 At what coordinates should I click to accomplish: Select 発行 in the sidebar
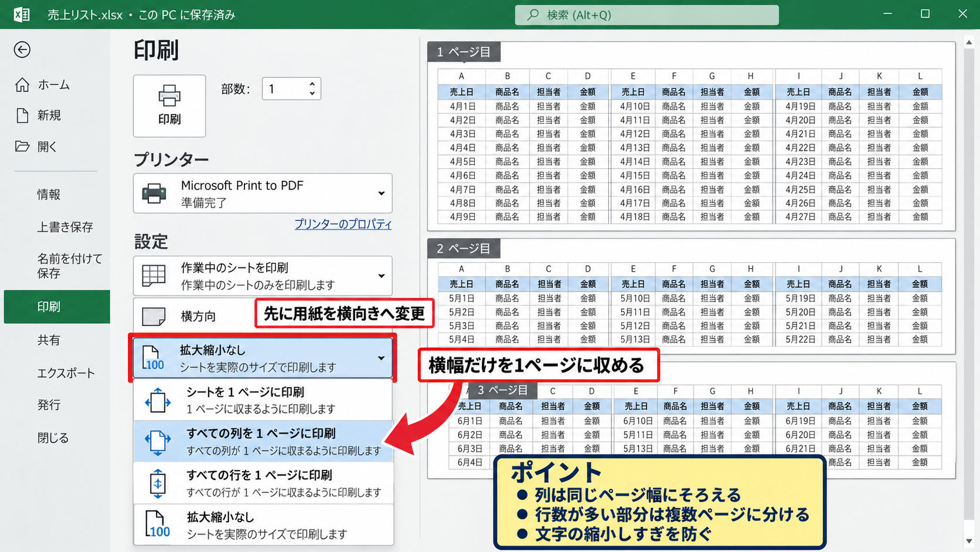click(x=49, y=405)
